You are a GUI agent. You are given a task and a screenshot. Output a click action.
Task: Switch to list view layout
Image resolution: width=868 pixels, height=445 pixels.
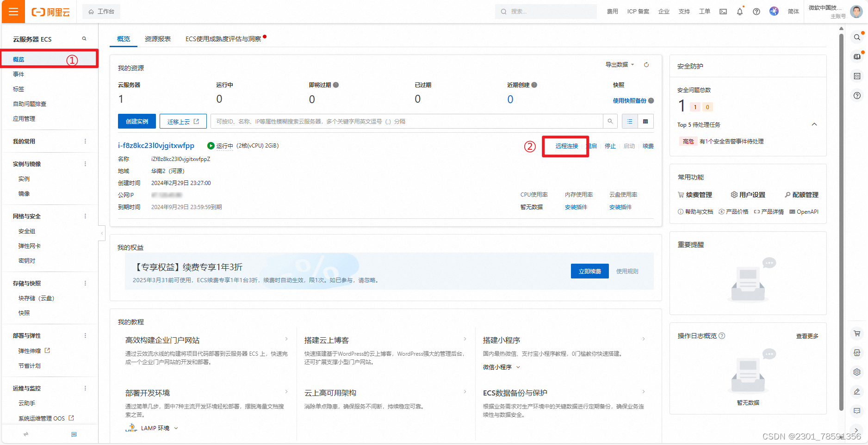coord(629,121)
